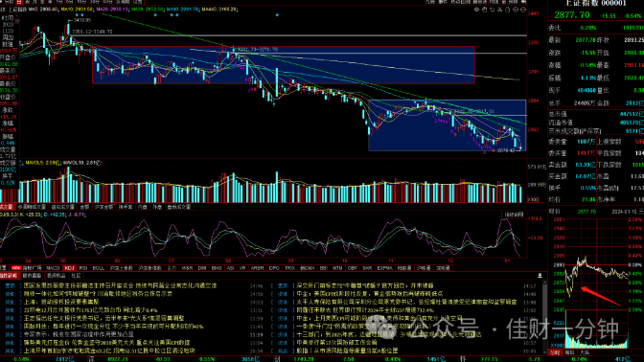Click the scissors icon in chart toolbar
Image resolution: width=644 pixels, height=362 pixels.
(500, 10)
